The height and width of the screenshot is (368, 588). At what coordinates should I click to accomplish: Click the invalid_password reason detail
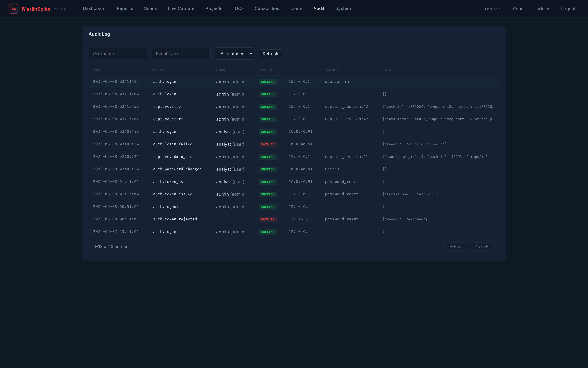coord(415,144)
